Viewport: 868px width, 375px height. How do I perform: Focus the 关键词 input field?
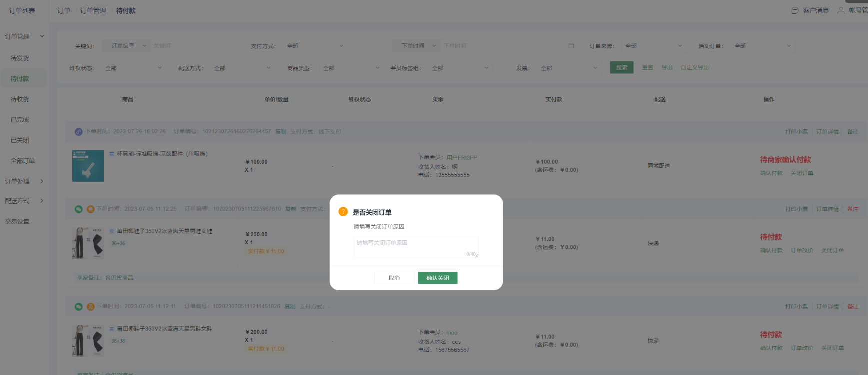point(194,46)
